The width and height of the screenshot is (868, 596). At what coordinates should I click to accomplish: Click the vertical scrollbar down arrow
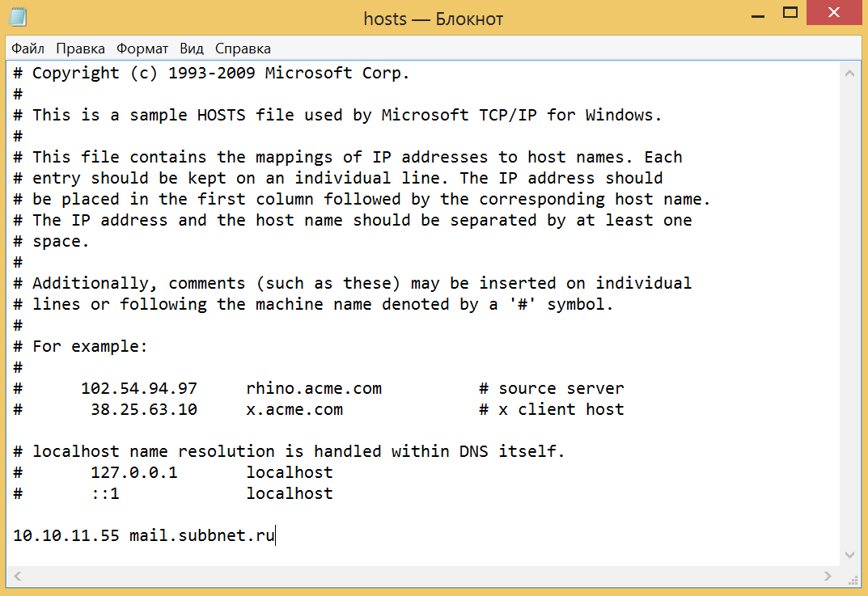tap(849, 554)
